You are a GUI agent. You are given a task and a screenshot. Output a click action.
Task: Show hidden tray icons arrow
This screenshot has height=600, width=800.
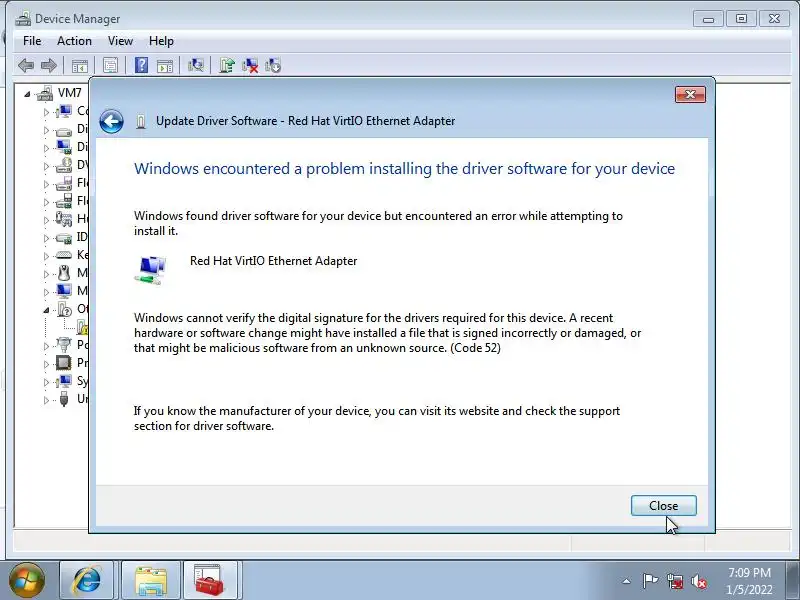[627, 581]
